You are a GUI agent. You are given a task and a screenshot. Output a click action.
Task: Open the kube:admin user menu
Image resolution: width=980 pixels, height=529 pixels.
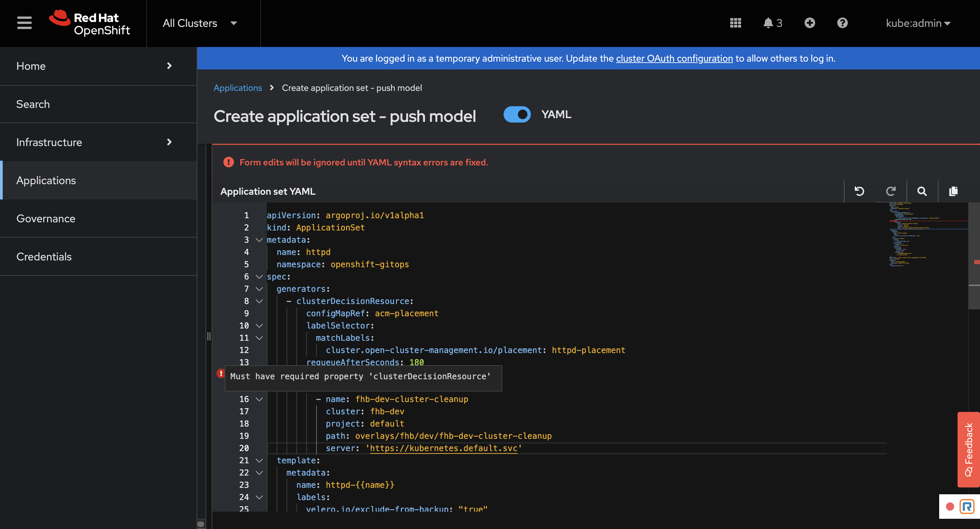coord(918,23)
